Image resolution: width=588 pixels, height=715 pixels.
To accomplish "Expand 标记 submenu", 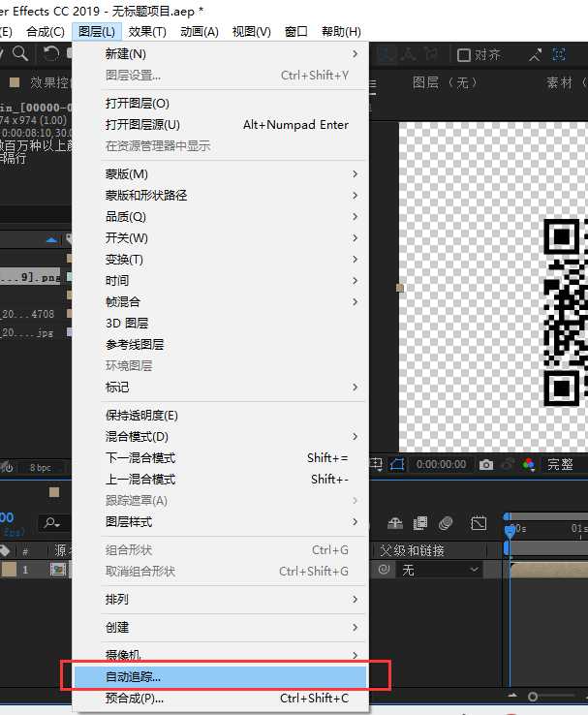I will click(221, 388).
